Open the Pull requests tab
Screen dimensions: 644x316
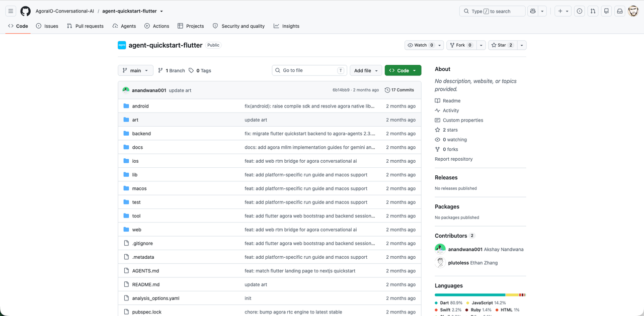point(85,26)
